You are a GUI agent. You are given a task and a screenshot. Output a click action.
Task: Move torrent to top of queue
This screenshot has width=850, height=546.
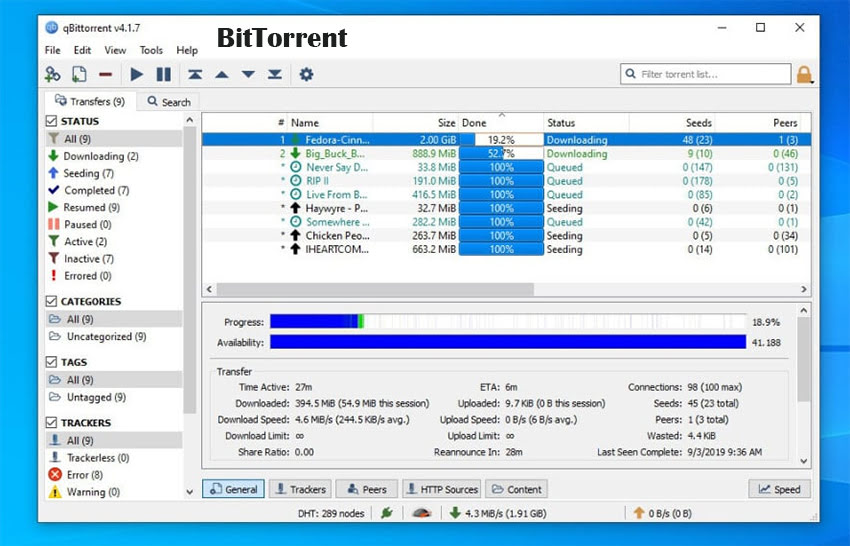(x=195, y=74)
